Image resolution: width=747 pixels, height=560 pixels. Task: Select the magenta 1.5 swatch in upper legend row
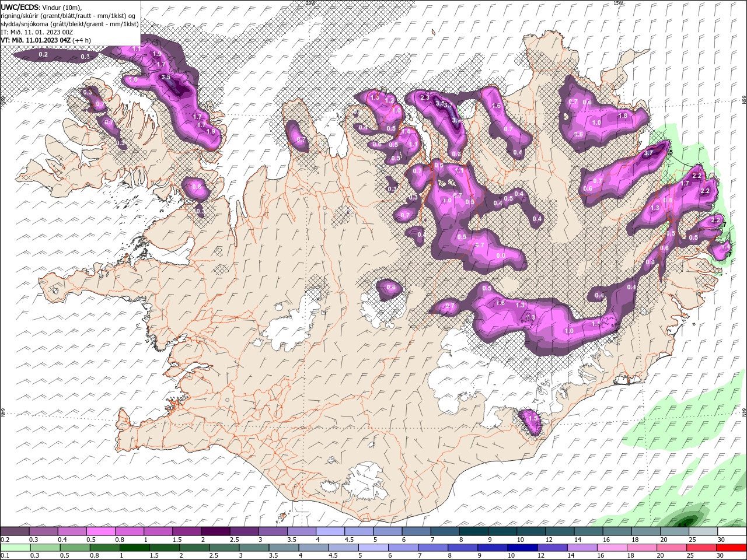tap(186, 531)
